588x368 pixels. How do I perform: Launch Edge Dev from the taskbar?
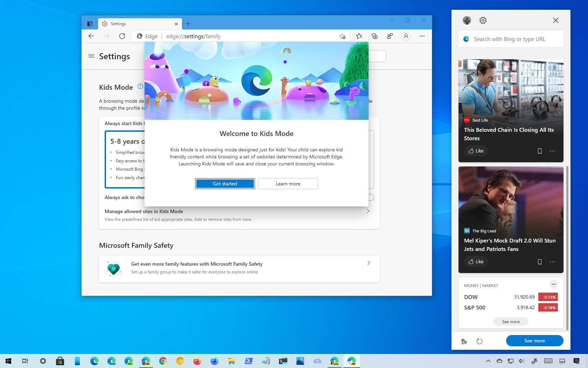point(128,361)
